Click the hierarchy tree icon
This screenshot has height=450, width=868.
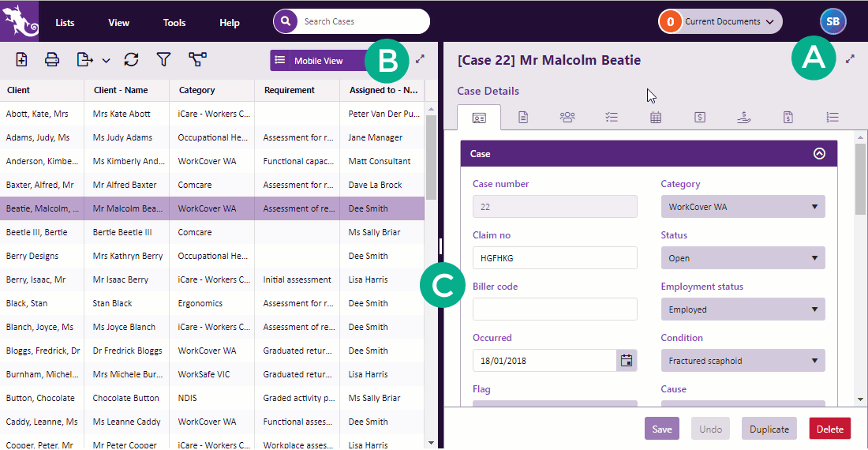[x=197, y=60]
